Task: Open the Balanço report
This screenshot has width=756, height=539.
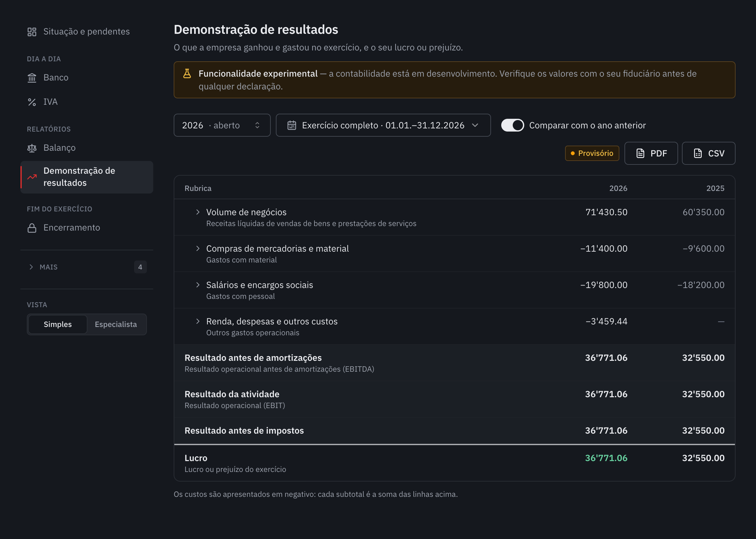Action: (87, 148)
